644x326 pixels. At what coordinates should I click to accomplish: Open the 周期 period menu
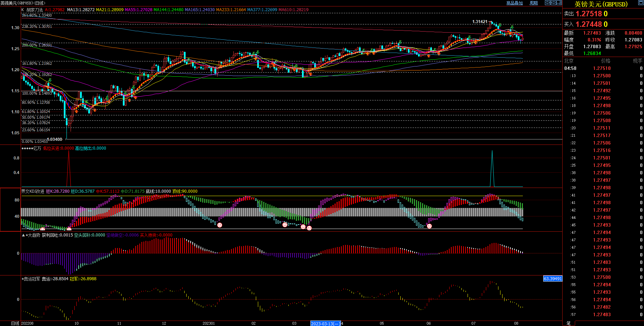click(x=534, y=3)
